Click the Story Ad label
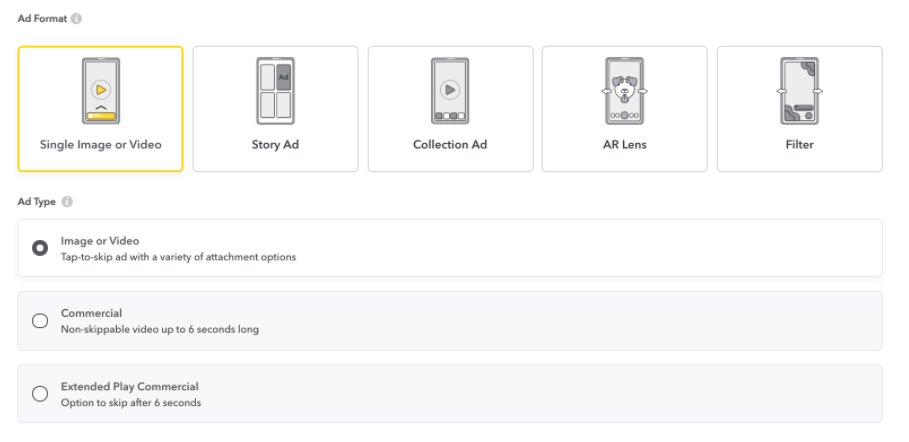Screen dimensions: 909x442 pos(275,144)
